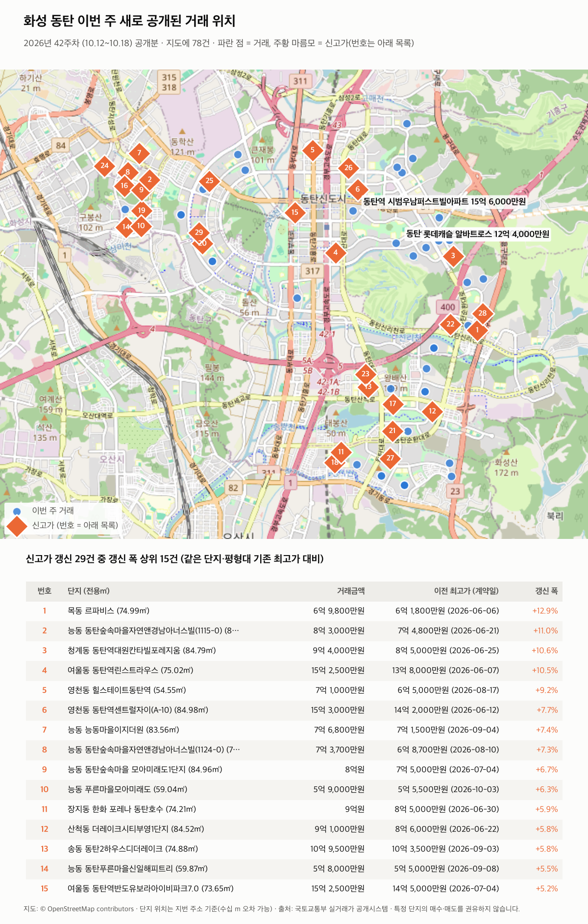
Task: Click the 이전 최고가 (계약일) column header
Action: 466,591
